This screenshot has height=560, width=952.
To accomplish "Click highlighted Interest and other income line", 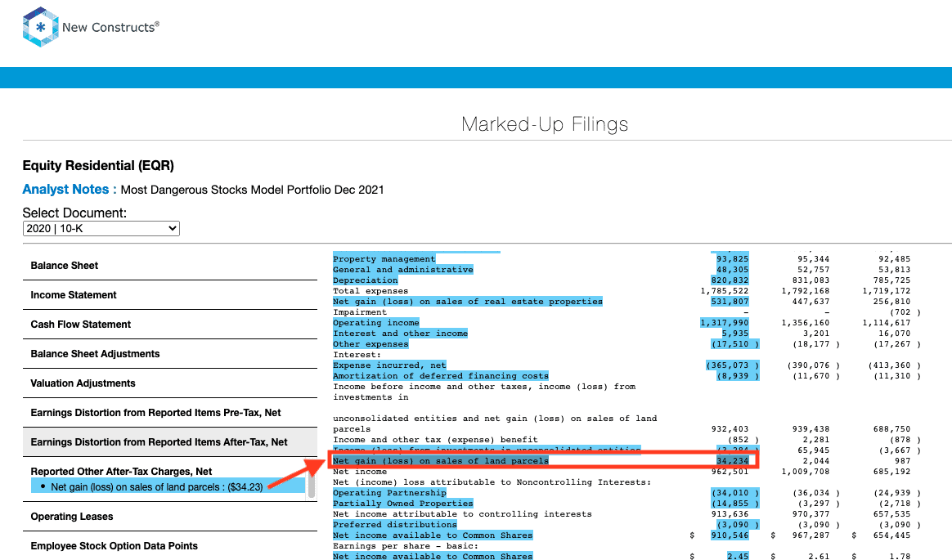I will [400, 334].
